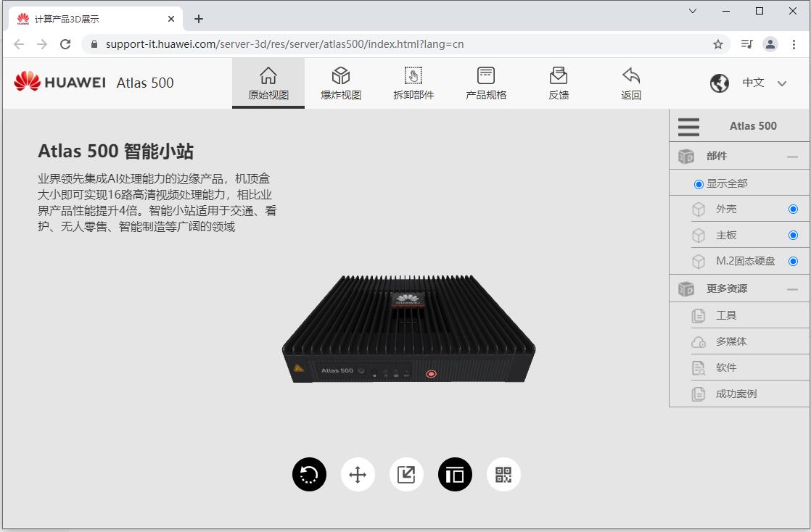Click the browser address bar URL
The height and width of the screenshot is (532, 811).
284,44
